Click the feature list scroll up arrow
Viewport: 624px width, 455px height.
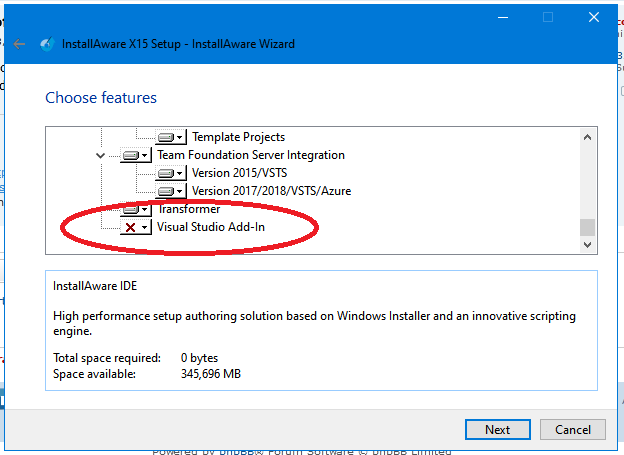pyautogui.click(x=587, y=137)
